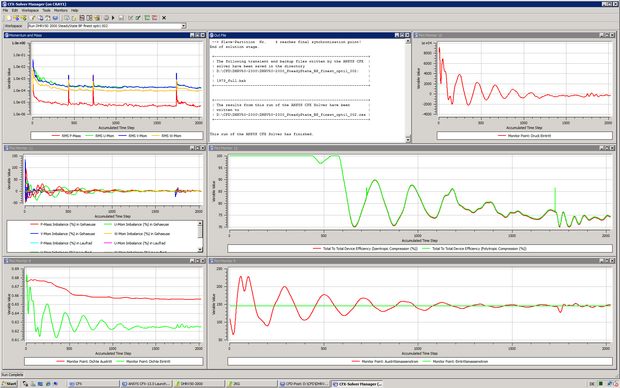Screen dimensions: 620x388
Task: Click the green checkmark chart toolbar icon
Action: (x=138, y=18)
